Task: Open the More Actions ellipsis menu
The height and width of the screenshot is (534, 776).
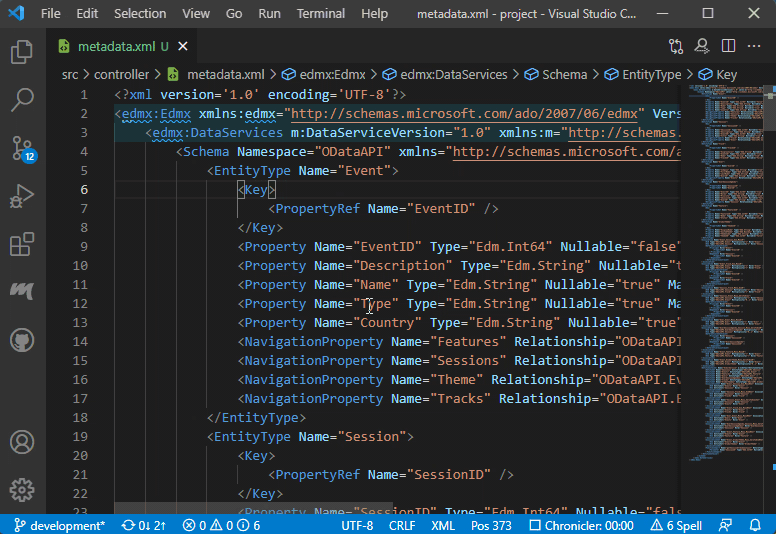Action: click(x=754, y=46)
